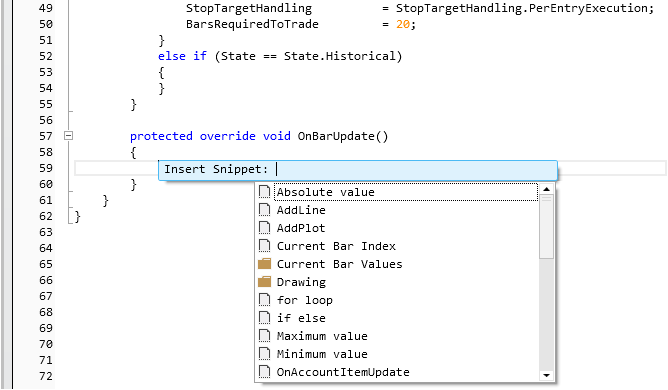The height and width of the screenshot is (390, 668).
Task: Click the document icon beside Current Bar Index
Action: 264,246
